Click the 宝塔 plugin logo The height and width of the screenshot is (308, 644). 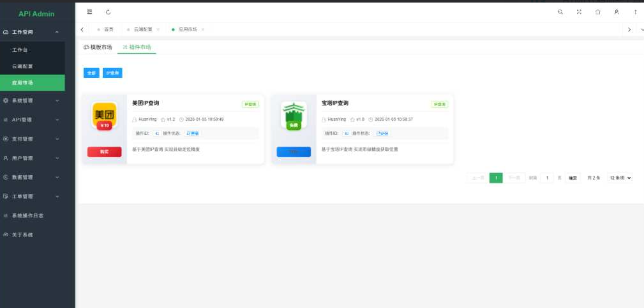(294, 114)
